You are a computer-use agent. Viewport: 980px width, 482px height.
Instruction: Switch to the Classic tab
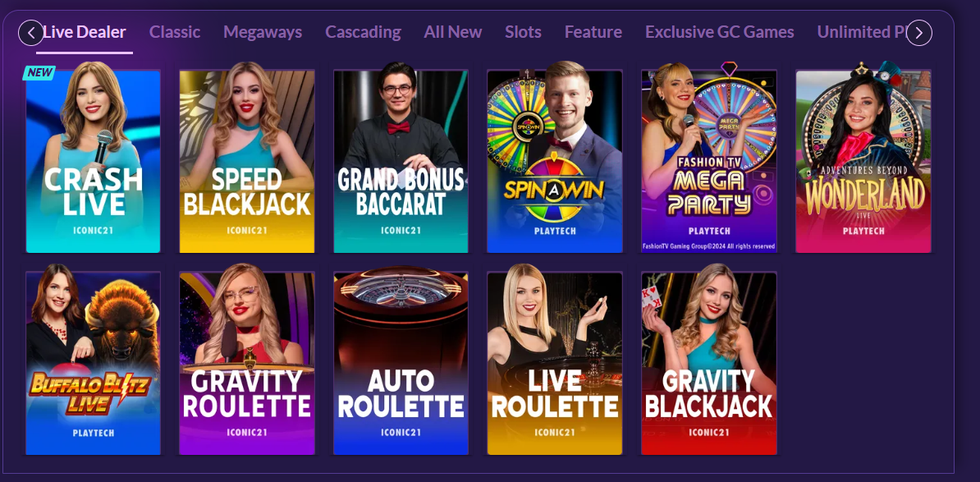coord(174,32)
